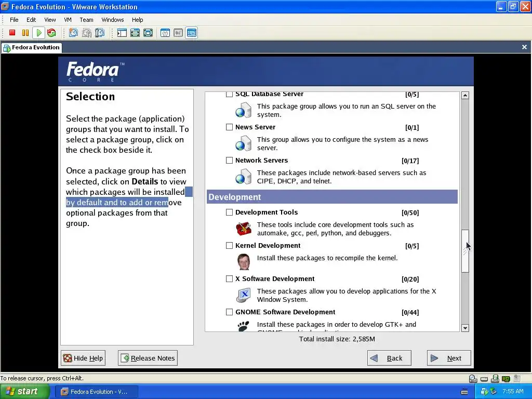Click the Development section header

coord(332,197)
